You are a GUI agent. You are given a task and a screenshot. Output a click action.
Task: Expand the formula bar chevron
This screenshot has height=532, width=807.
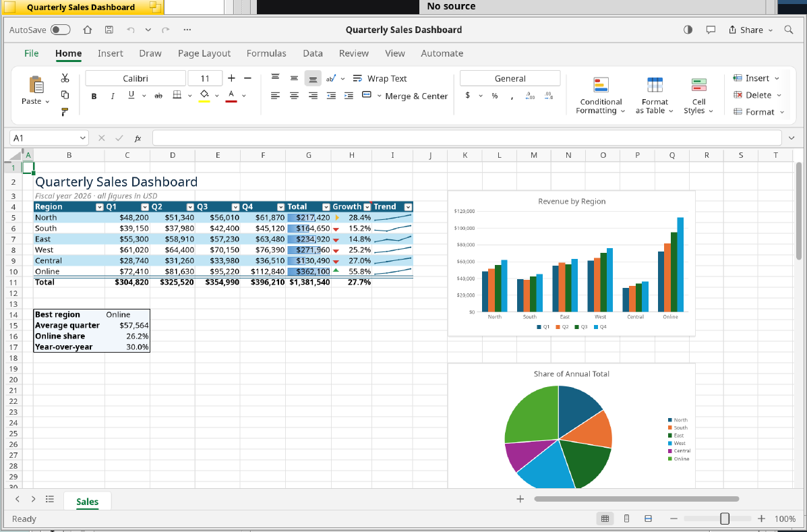(x=791, y=138)
